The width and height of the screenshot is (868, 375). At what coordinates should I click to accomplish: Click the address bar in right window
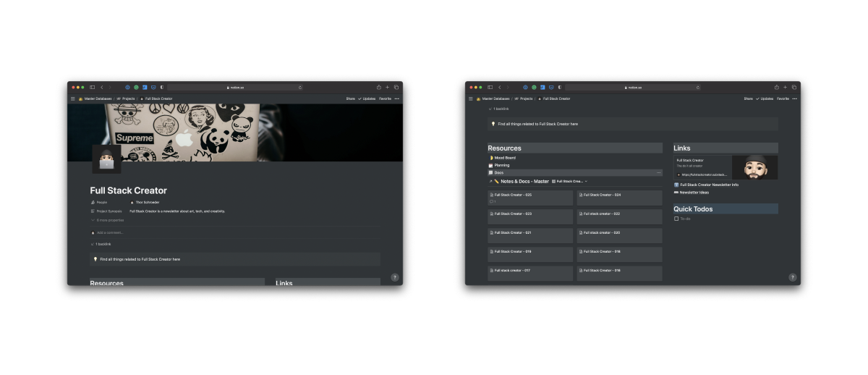point(633,87)
